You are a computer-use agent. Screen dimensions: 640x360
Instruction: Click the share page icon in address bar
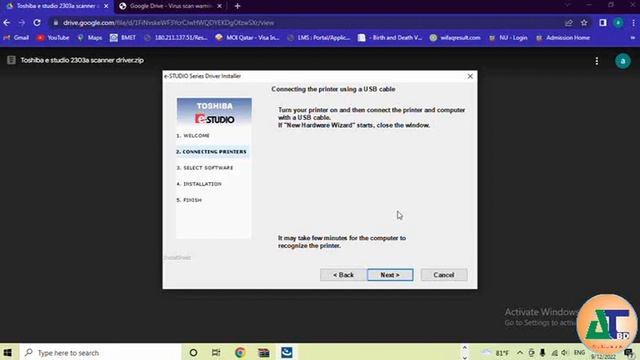(569, 23)
